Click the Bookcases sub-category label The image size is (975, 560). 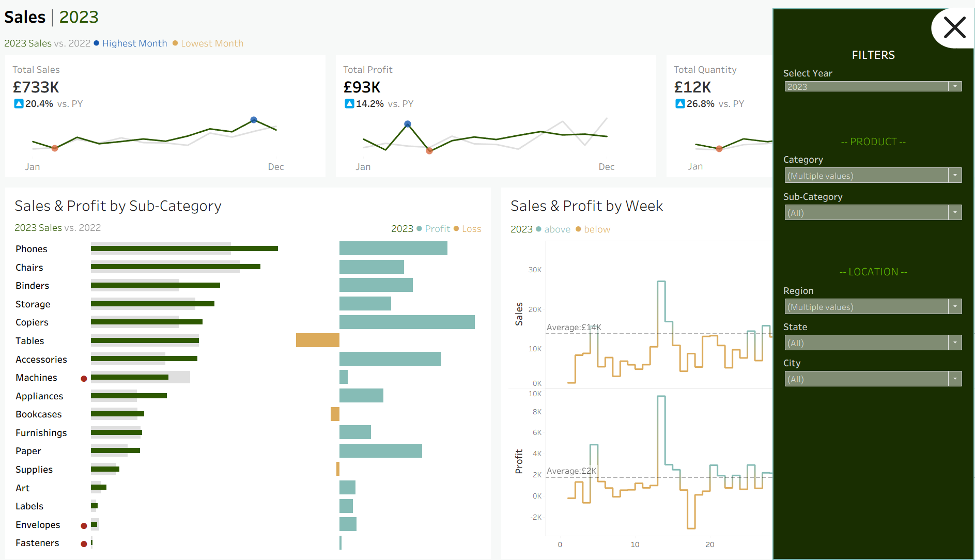tap(39, 414)
